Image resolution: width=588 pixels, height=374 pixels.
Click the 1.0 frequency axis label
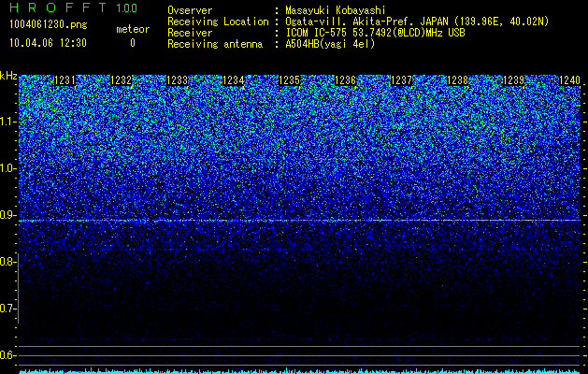pyautogui.click(x=7, y=168)
